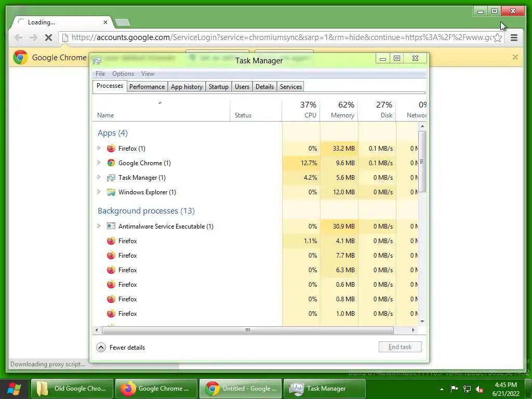Click Chrome's back arrow button

pos(18,37)
